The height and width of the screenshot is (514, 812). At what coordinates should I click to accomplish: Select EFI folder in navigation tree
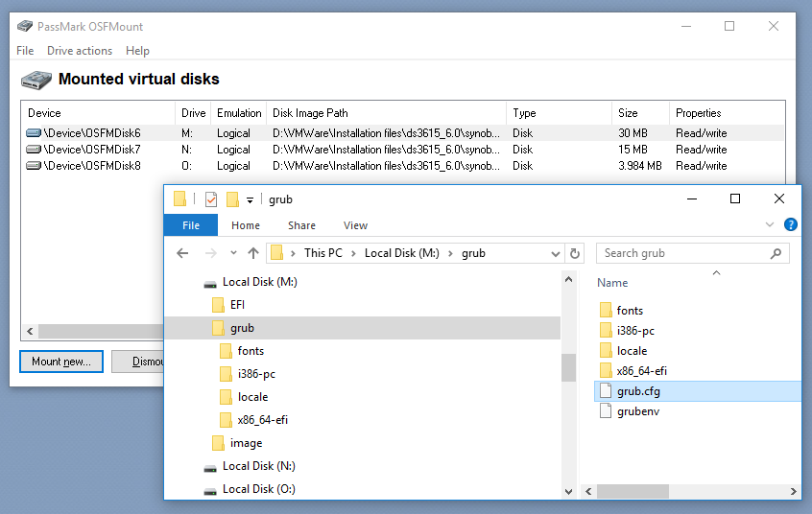(x=237, y=305)
